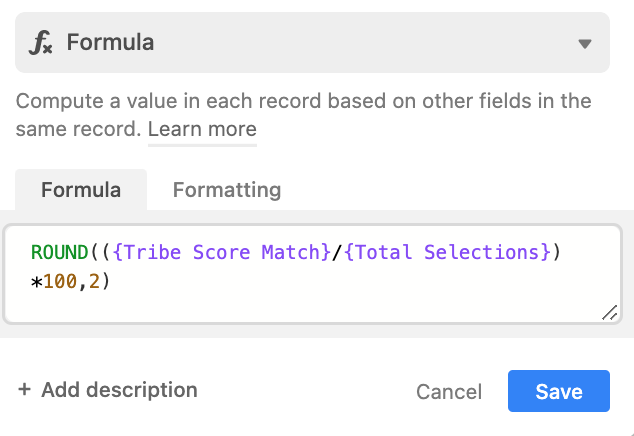Place cursor after the final closing parenthesis
This screenshot has width=634, height=436.
tap(112, 281)
